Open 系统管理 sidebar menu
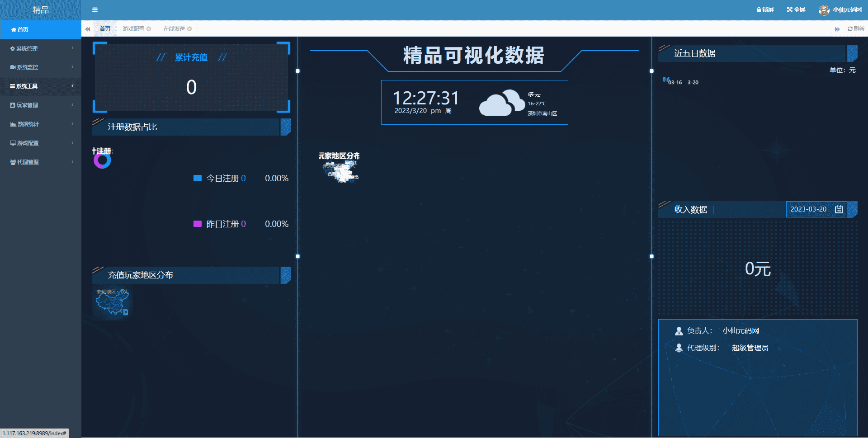 point(41,48)
